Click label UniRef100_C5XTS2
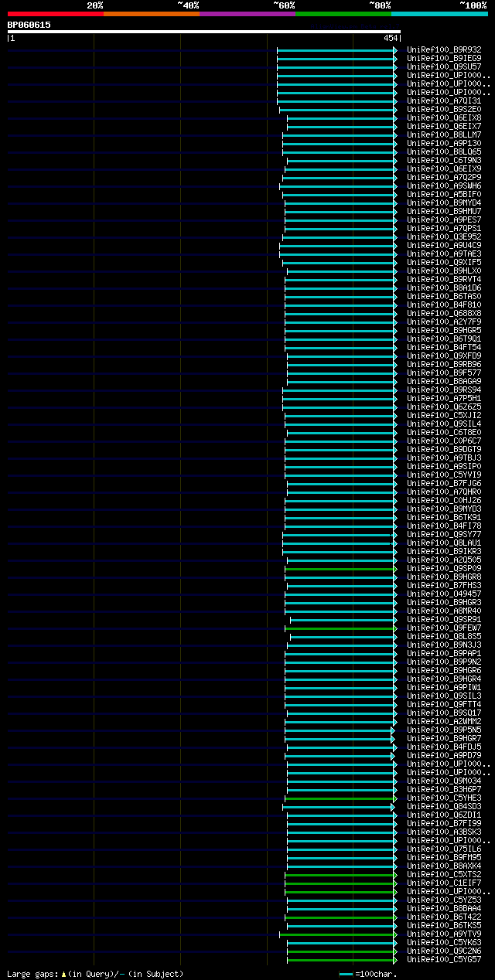Image resolution: width=495 pixels, height=980 pixels. [444, 874]
